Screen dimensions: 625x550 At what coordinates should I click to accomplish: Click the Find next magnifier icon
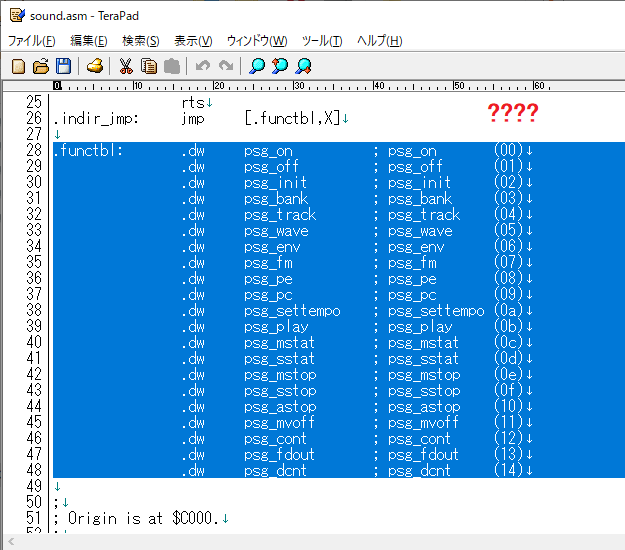pos(303,66)
